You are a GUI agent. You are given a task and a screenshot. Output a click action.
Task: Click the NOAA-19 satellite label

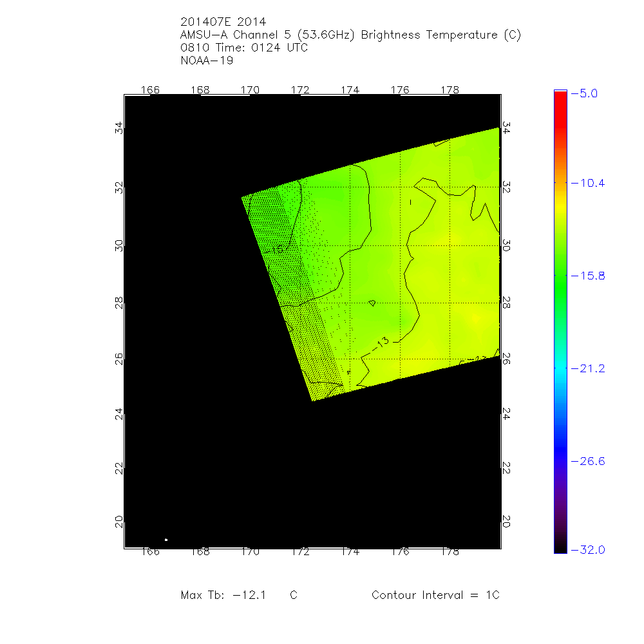click(207, 61)
